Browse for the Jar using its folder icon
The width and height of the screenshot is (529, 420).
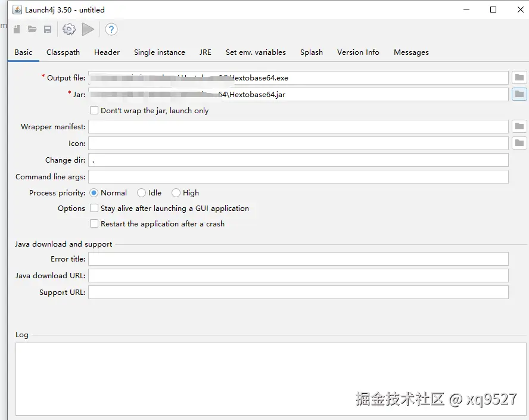tap(519, 94)
